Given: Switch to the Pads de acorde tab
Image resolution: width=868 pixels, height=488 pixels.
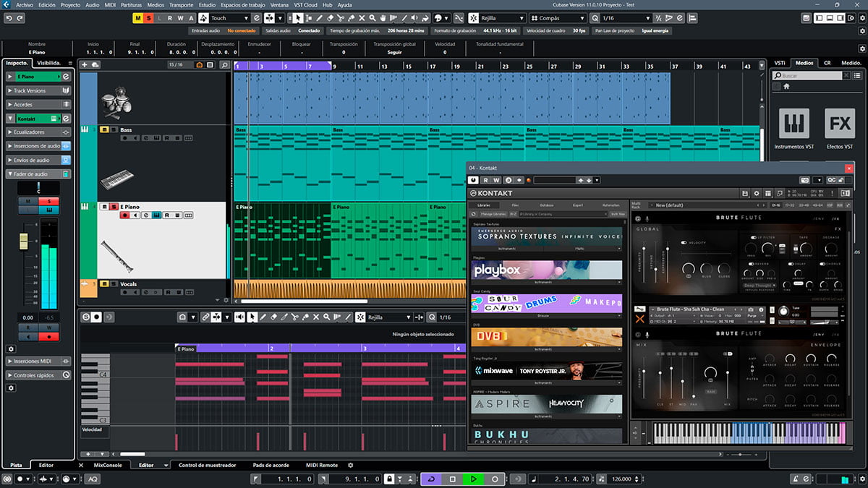Looking at the screenshot, I should (x=271, y=465).
